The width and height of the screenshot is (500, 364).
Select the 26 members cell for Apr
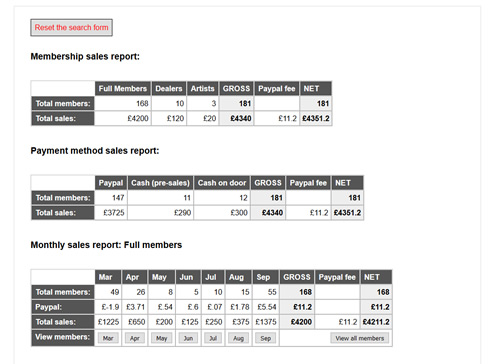coord(135,292)
